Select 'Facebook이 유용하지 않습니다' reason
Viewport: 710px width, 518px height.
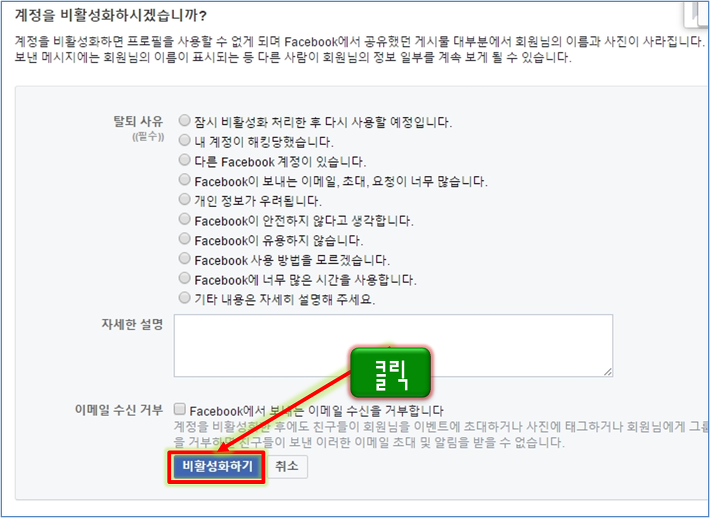(x=184, y=239)
